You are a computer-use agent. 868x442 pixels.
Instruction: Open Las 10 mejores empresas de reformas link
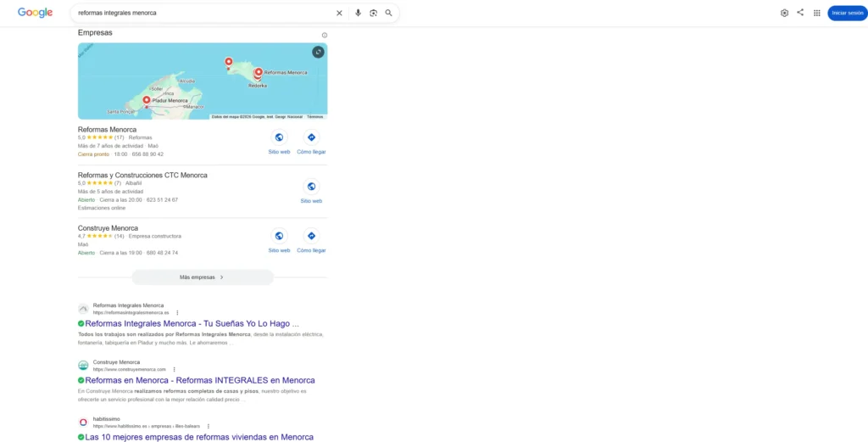tap(199, 437)
